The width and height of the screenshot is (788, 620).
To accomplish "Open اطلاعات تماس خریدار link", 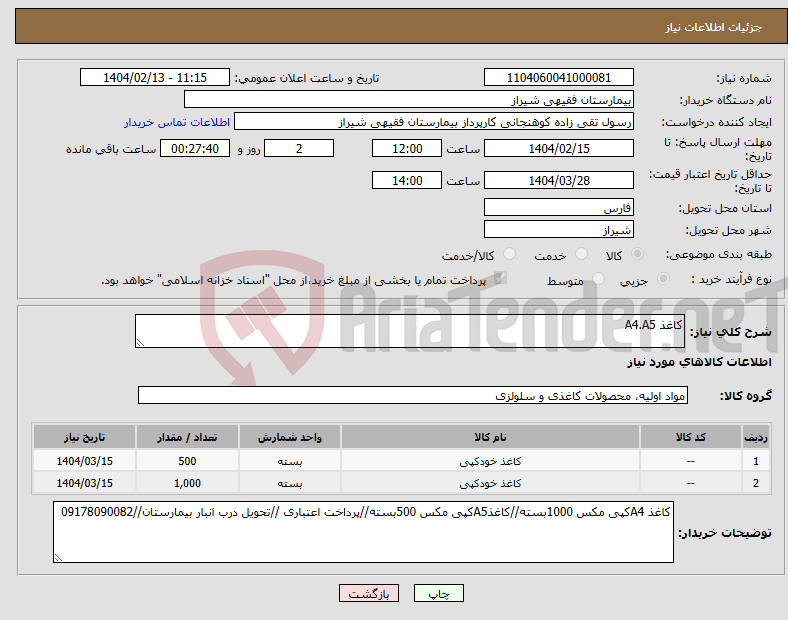I will pyautogui.click(x=177, y=122).
